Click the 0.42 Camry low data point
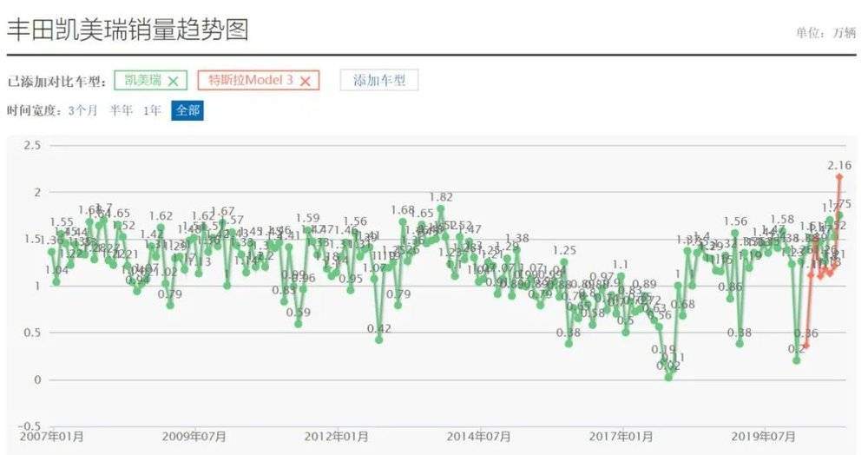 379,340
